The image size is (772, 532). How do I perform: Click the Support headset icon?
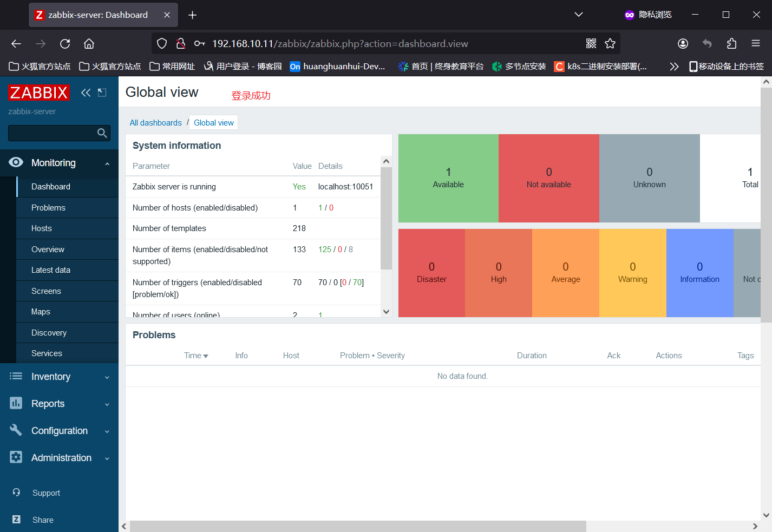[16, 492]
